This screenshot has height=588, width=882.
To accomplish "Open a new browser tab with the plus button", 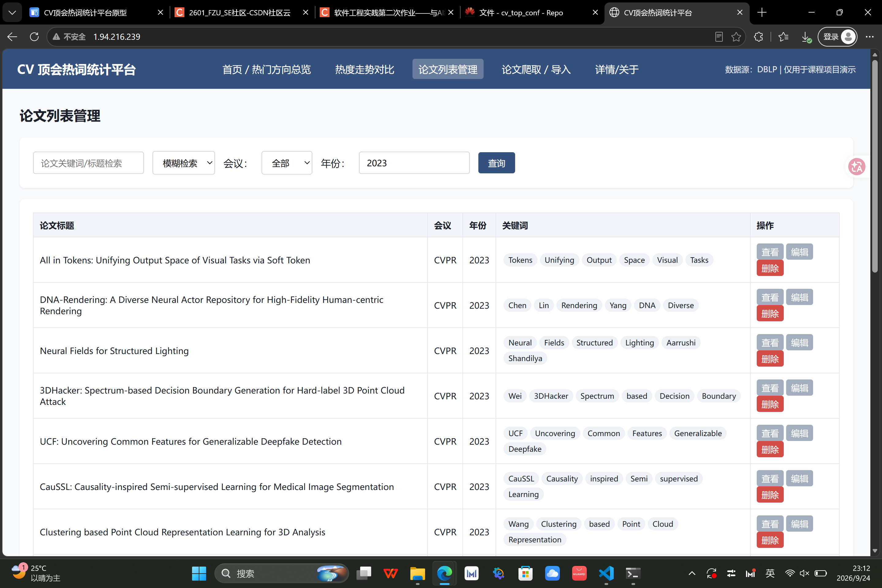I will 762,12.
